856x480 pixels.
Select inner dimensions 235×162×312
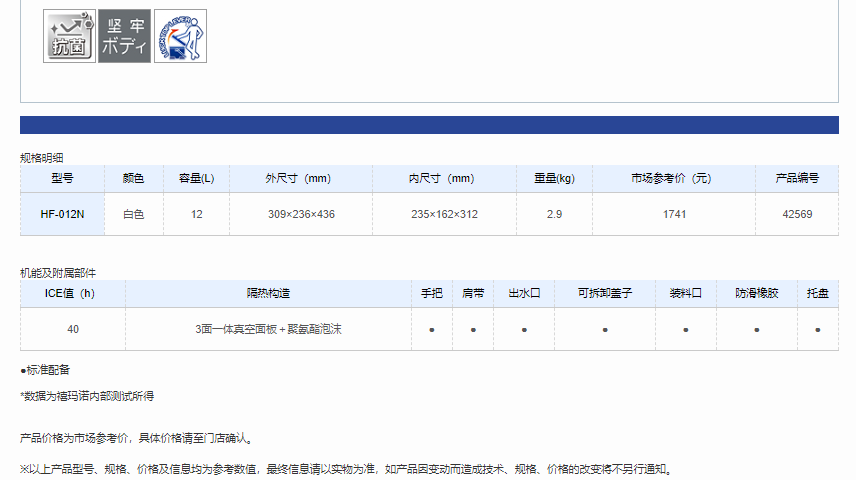pyautogui.click(x=444, y=214)
